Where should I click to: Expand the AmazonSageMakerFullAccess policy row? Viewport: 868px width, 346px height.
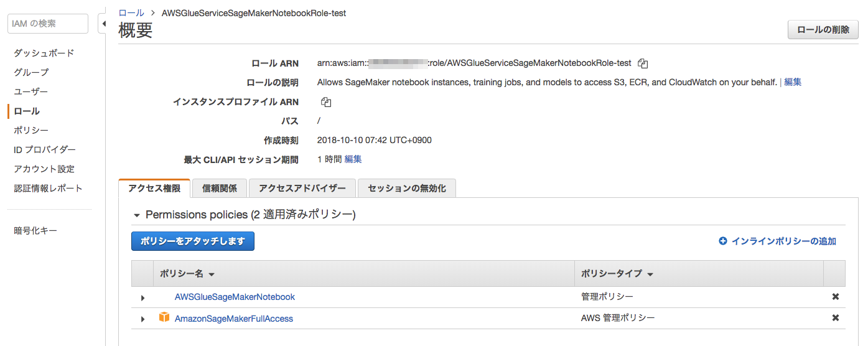pos(142,319)
